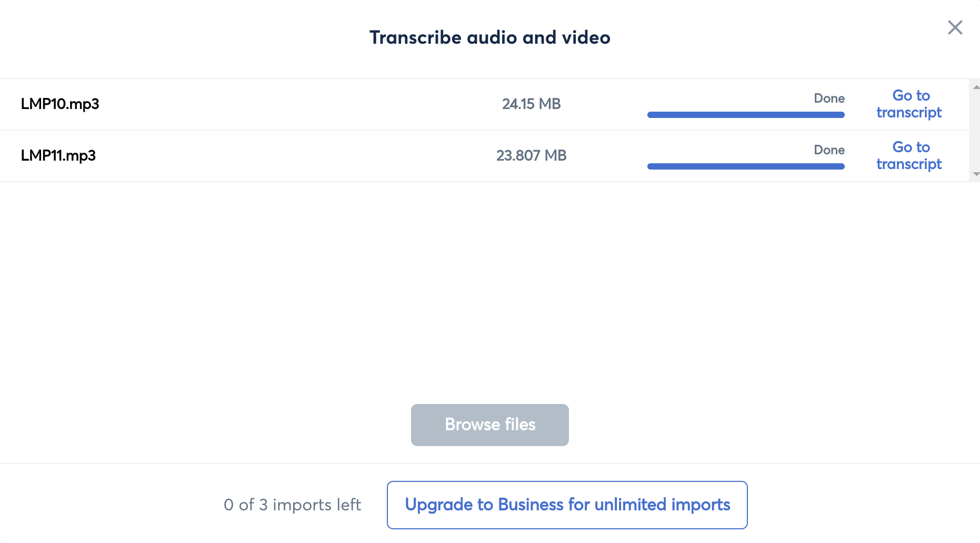The image size is (980, 543).
Task: Click the 23.807 MB file size
Action: (x=531, y=155)
